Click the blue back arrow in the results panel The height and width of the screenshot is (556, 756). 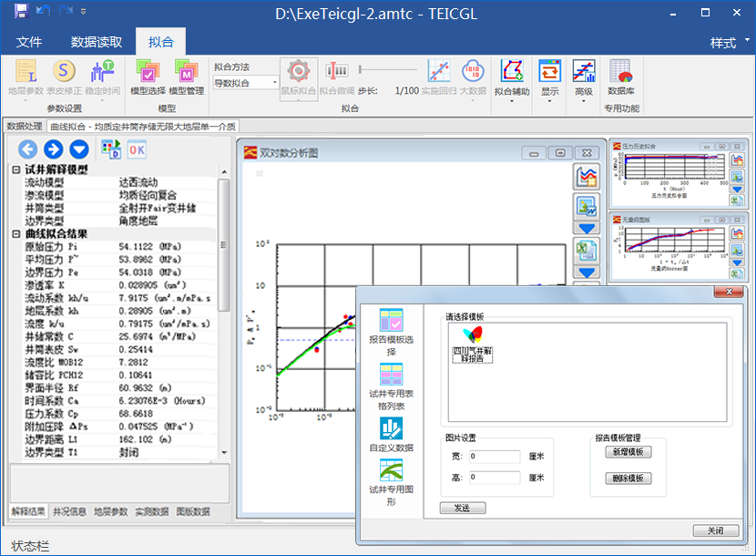point(27,149)
